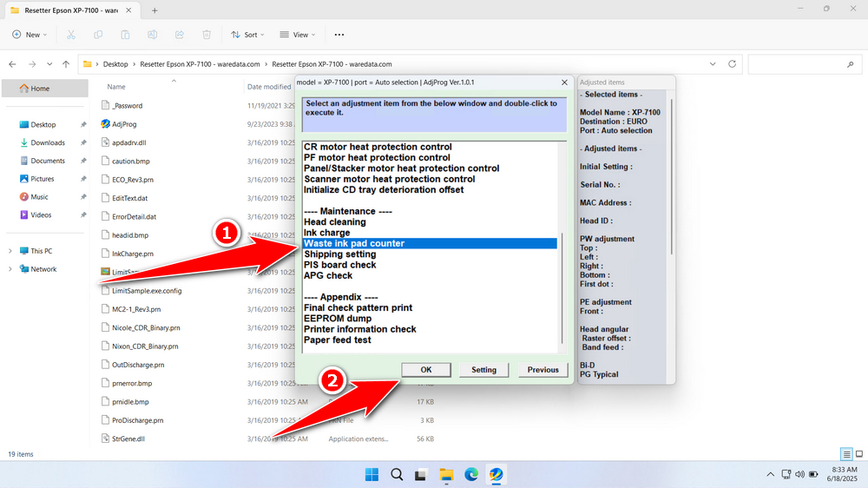Screen dimensions: 868x488
Task: Switch to large thumbnails view icon
Action: (859, 454)
